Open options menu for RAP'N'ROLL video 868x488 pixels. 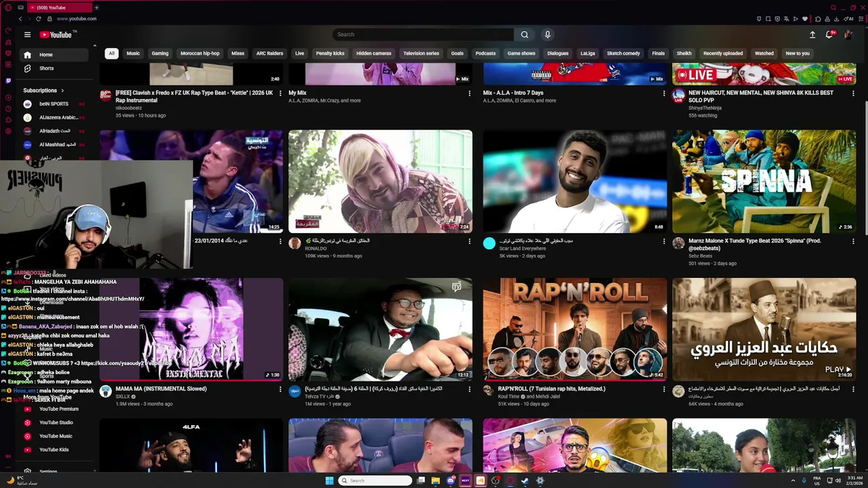(664, 389)
